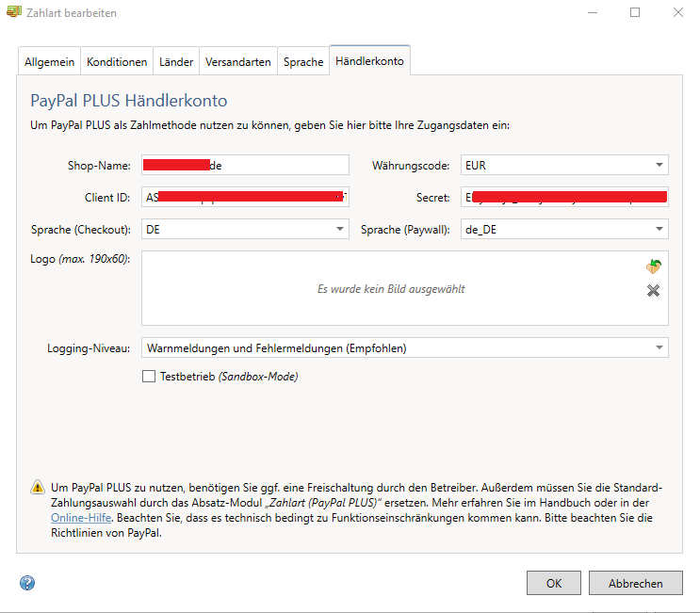Open the Sprache (Paywall) de_DE dropdown
The height and width of the screenshot is (613, 700).
[x=564, y=230]
